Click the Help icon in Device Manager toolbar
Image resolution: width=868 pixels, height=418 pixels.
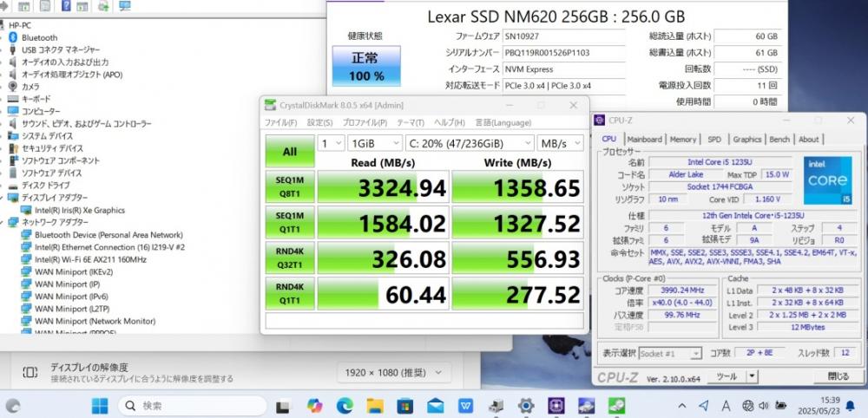tap(66, 6)
